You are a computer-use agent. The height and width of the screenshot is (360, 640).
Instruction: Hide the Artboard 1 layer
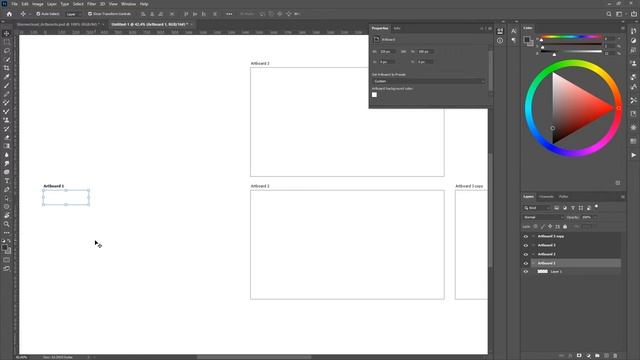point(526,263)
